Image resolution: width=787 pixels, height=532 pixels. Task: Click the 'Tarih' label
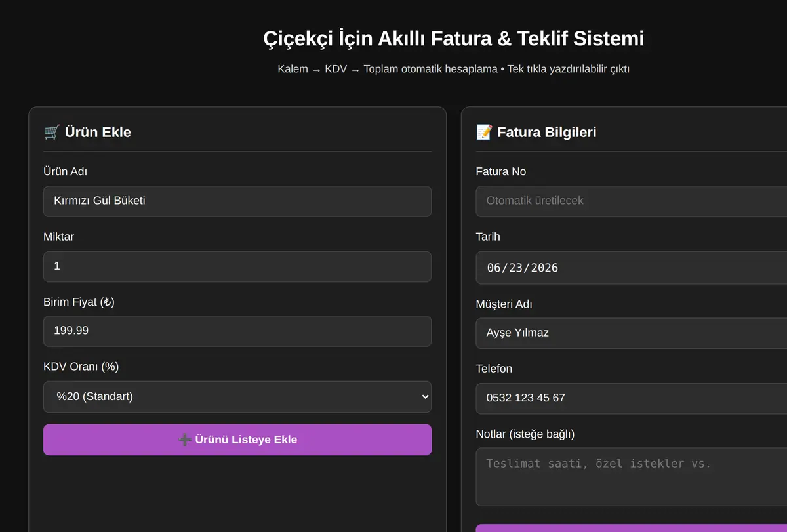tap(488, 237)
